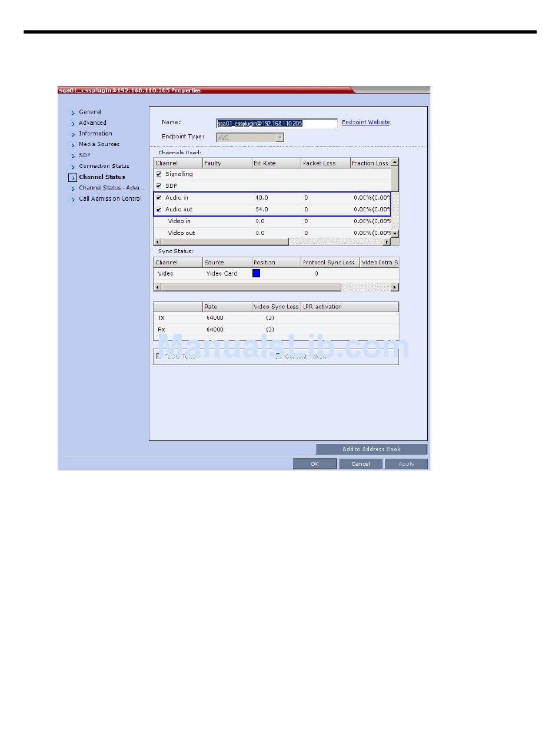This screenshot has height=756, width=559.
Task: Open the Information properties page
Action: (x=95, y=134)
